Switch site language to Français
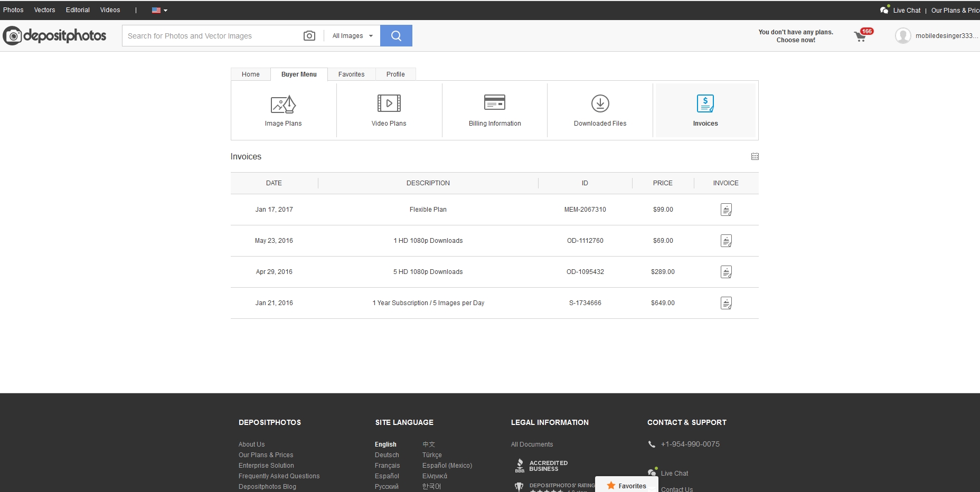The image size is (980, 492). [388, 466]
